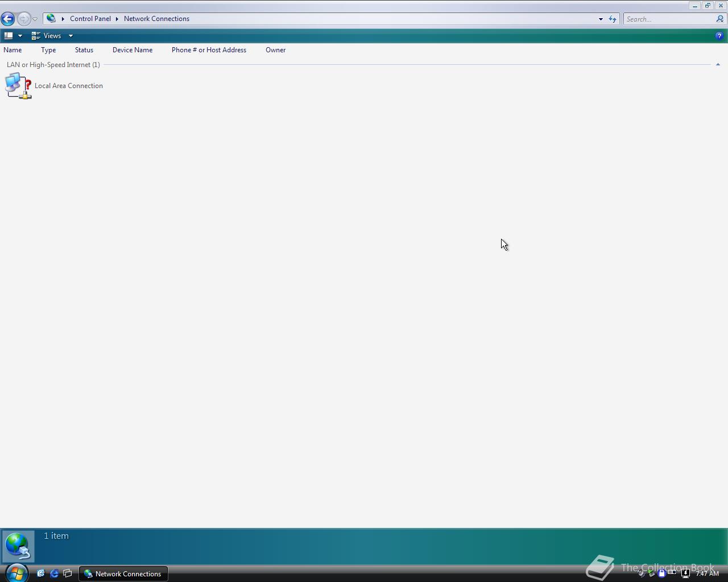Restore down the Network Connections window
The width and height of the screenshot is (728, 582).
click(708, 6)
